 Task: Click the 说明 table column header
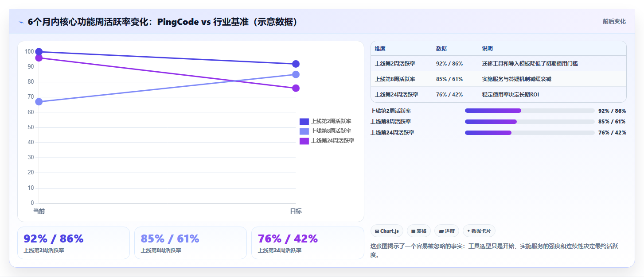488,49
